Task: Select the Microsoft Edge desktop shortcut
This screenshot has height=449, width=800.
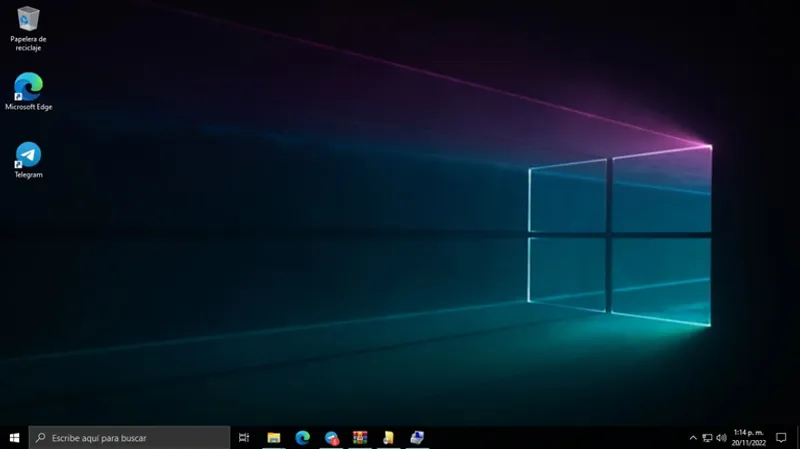Action: 28,91
